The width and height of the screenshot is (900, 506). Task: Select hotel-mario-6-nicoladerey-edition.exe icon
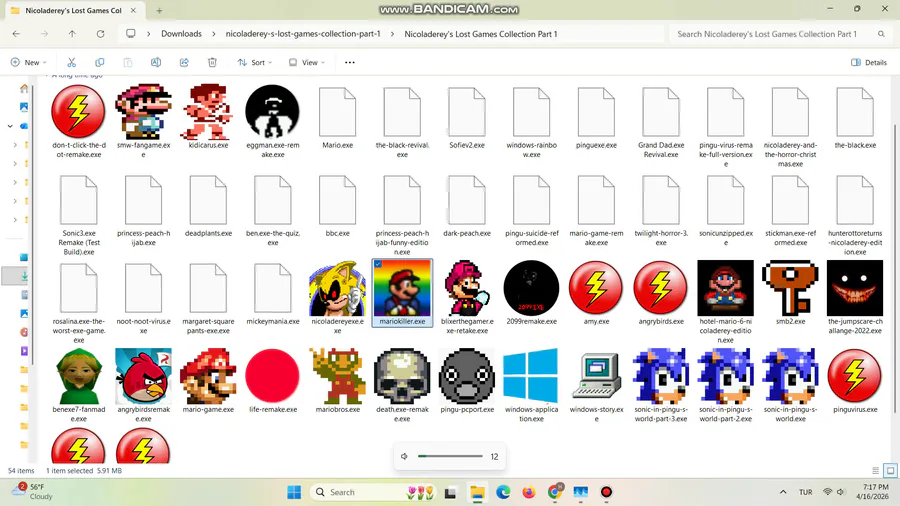726,288
